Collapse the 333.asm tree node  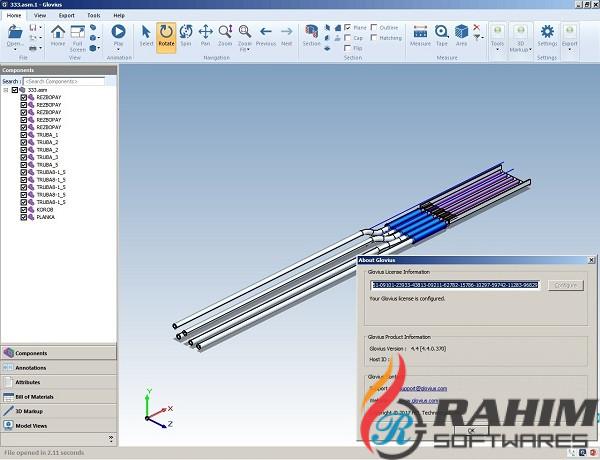(x=6, y=90)
